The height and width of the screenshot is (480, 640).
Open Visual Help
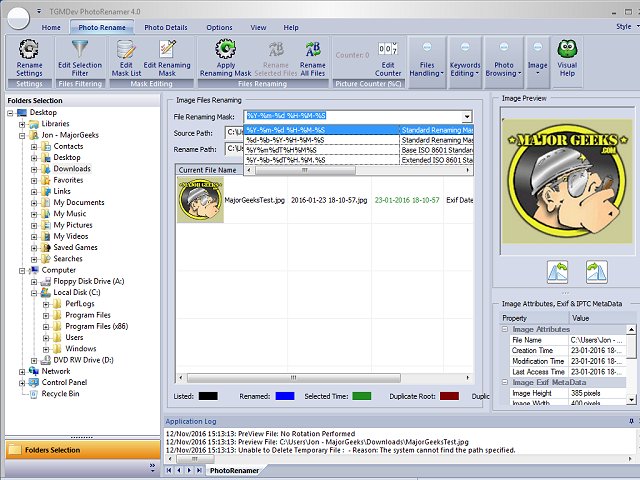567,58
